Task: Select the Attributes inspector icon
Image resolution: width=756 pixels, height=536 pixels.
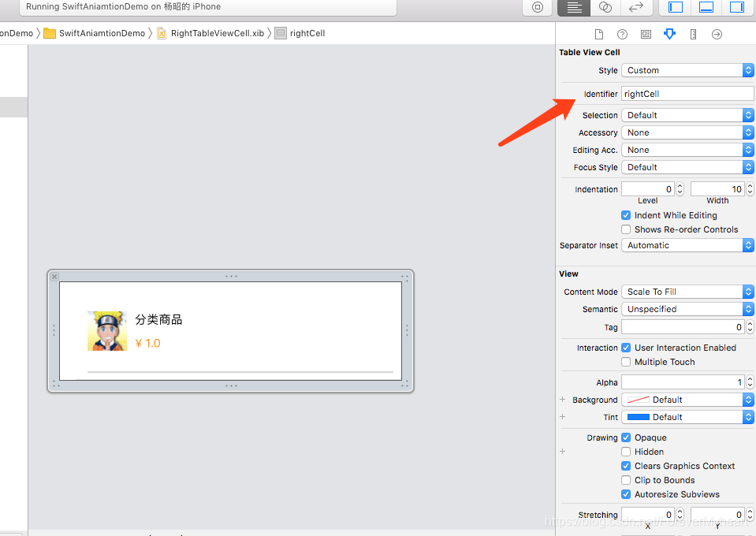Action: point(669,34)
